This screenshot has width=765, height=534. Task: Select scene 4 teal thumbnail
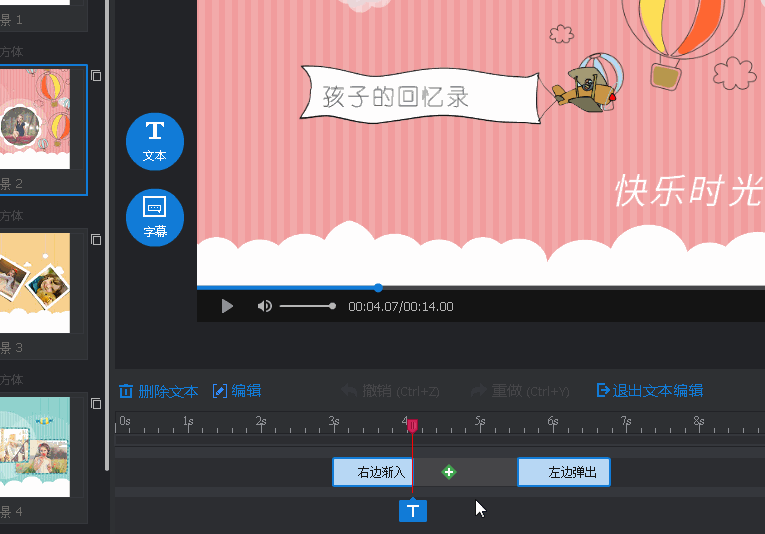[35, 447]
